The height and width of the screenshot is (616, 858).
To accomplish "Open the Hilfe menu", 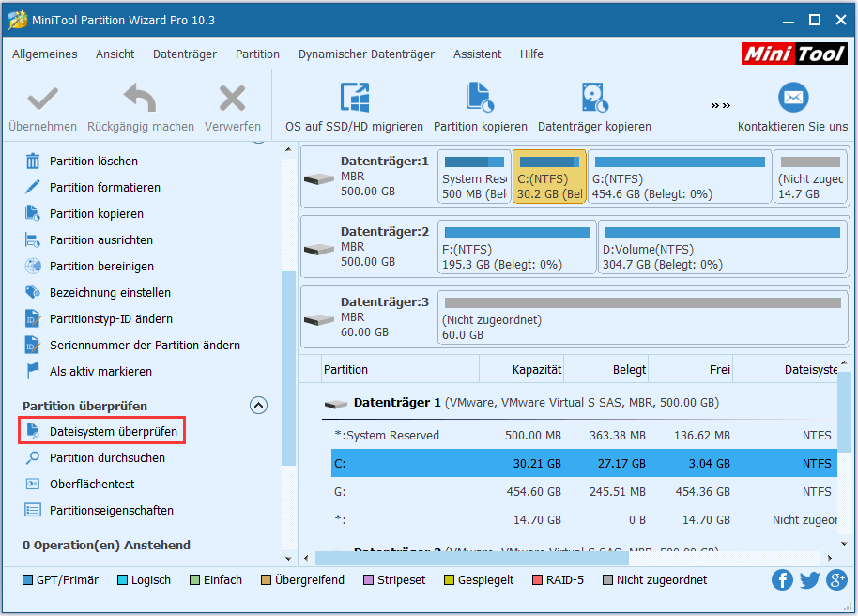I will 532,54.
